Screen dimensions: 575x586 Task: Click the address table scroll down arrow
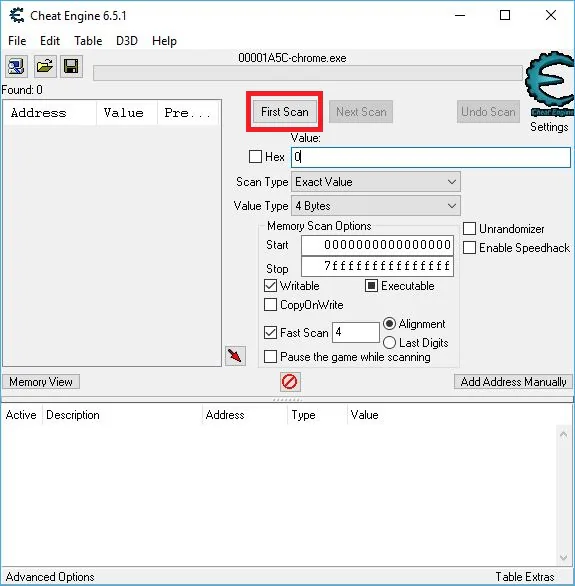563,558
